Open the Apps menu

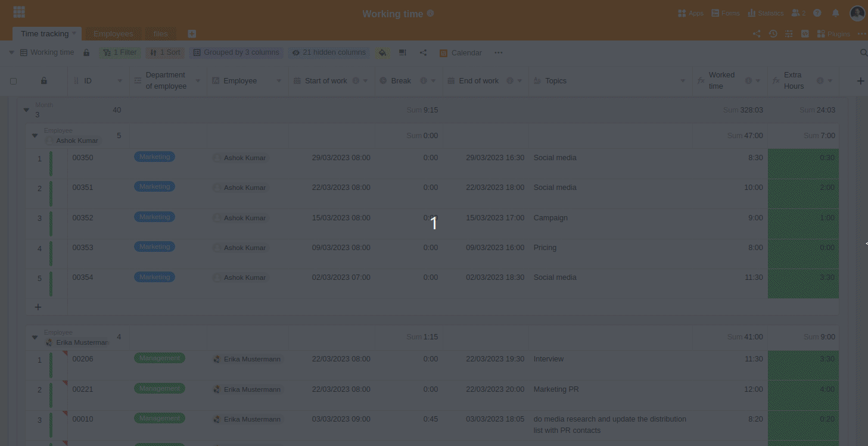(690, 13)
